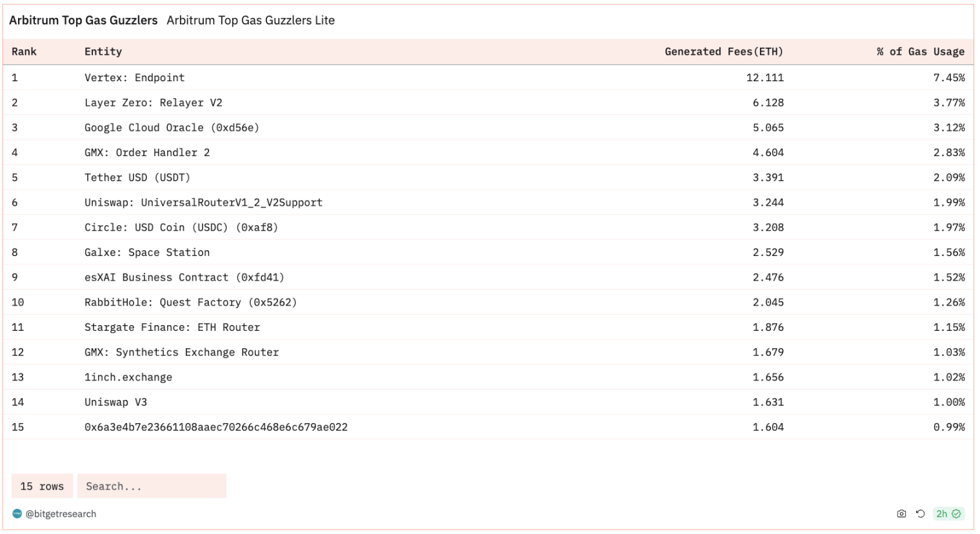This screenshot has height=534, width=980.
Task: Select the Stargate Finance: ETH Router cell
Action: (172, 328)
